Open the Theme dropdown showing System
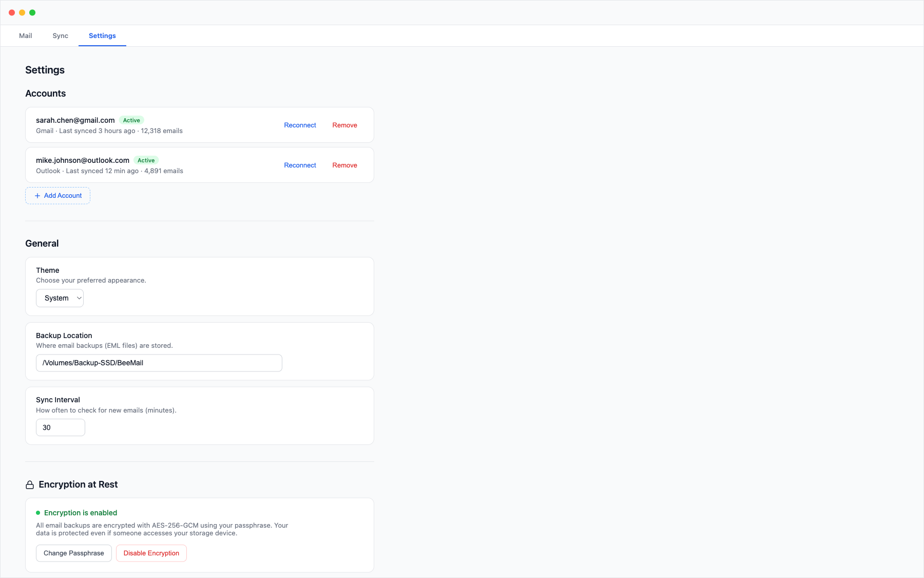The height and width of the screenshot is (578, 924). pos(60,298)
